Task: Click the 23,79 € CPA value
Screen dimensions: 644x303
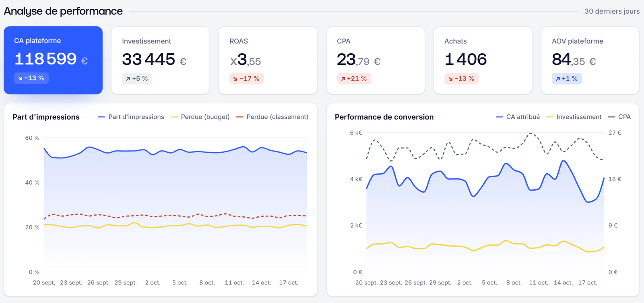Action: point(359,60)
